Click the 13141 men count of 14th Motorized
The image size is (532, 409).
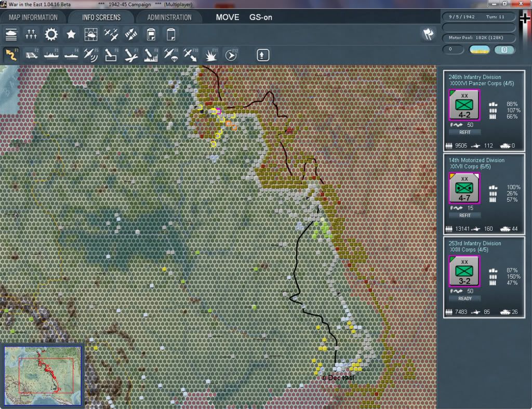coord(462,229)
